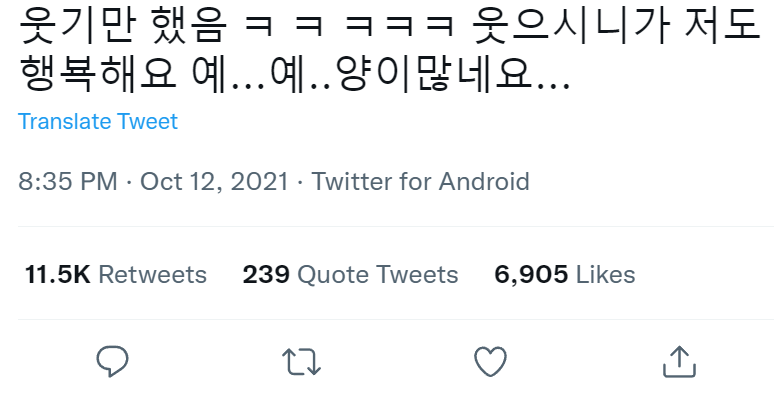Open the share tweet upload icon

680,362
